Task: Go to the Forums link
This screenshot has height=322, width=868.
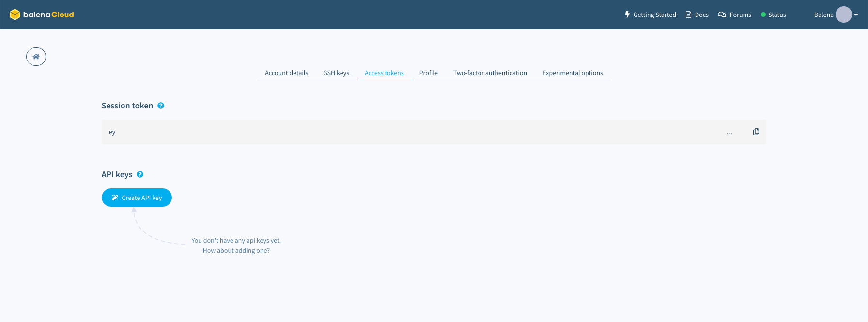Action: 735,15
